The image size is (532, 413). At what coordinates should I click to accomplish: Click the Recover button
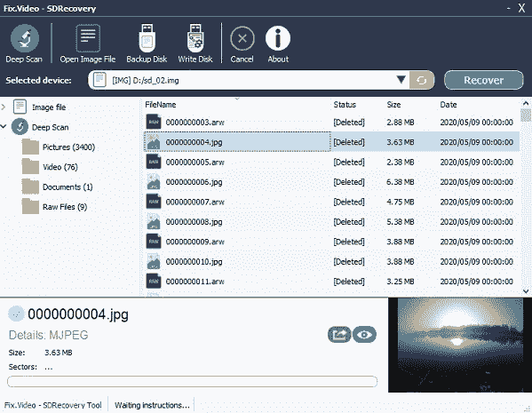click(x=483, y=80)
